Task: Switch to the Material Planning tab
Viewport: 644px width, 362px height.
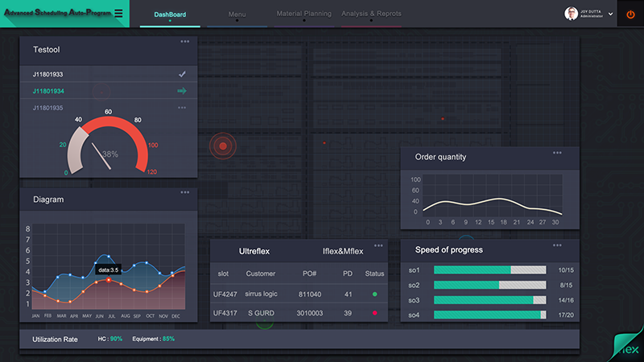Action: pos(303,14)
